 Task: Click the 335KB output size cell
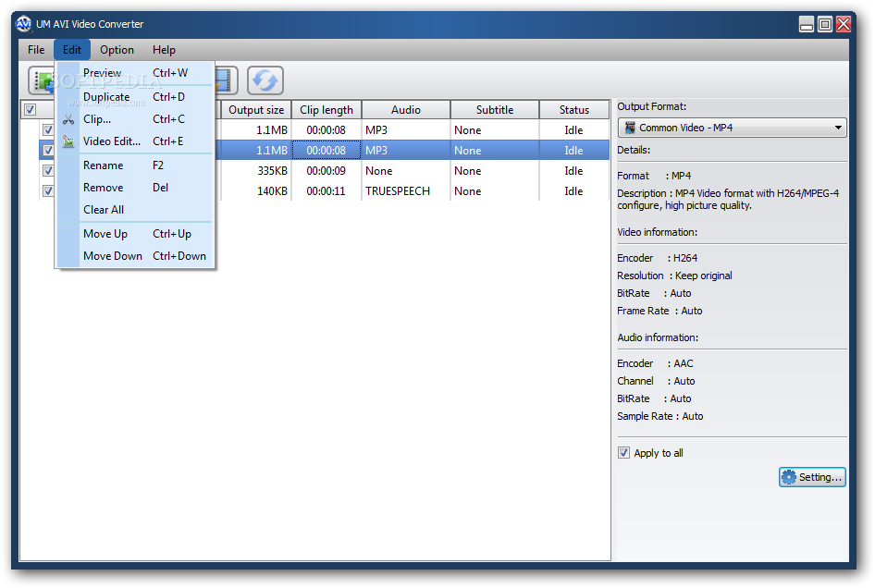256,171
